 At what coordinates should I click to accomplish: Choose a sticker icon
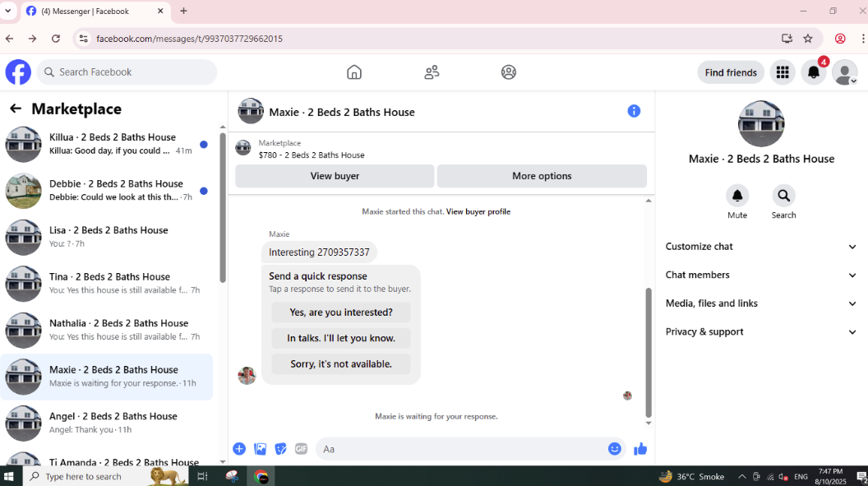(280, 449)
